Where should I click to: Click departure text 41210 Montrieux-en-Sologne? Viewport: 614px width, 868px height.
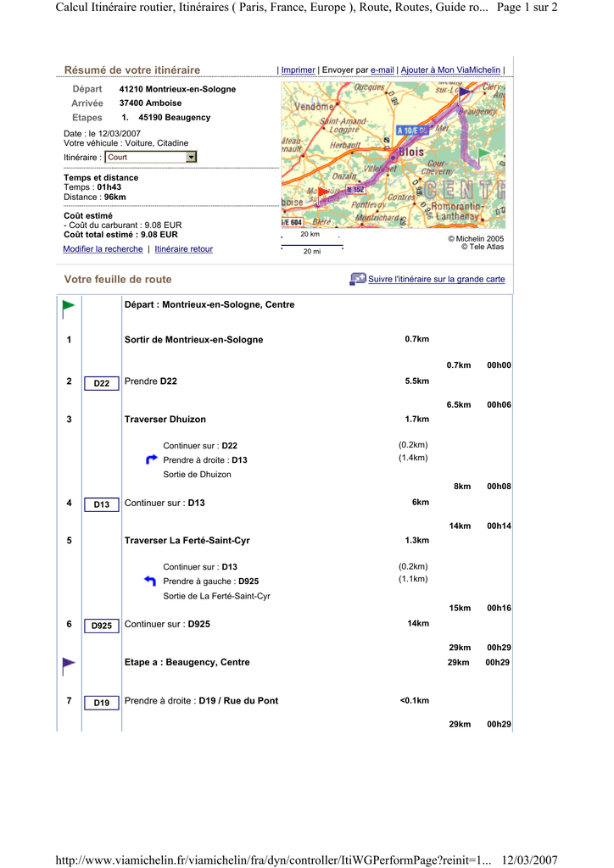[x=177, y=89]
